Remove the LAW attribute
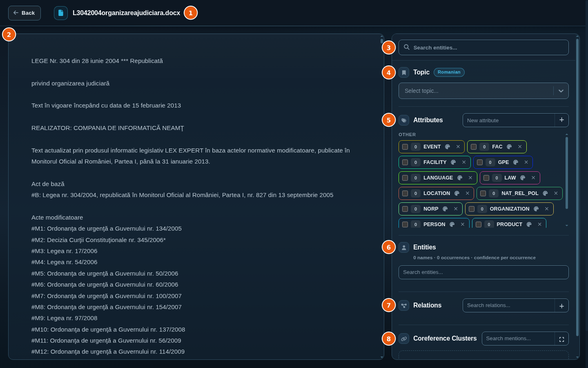The width and height of the screenshot is (588, 368). pos(533,178)
